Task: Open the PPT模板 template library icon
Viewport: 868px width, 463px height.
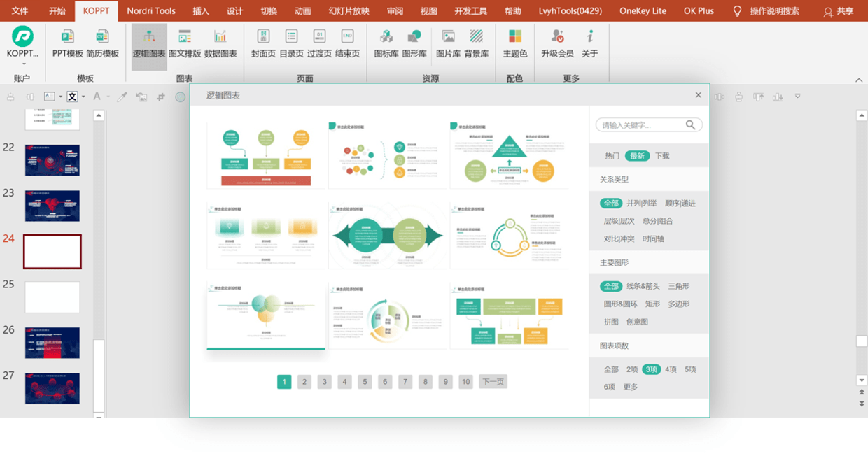Action: click(67, 43)
